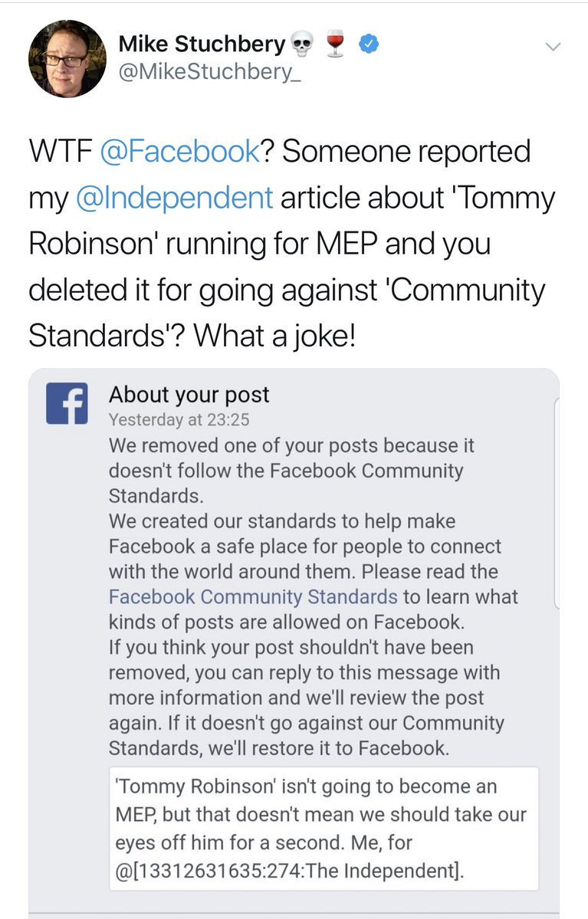Open Mike Stuchbery's profile photo
Viewport: 588px width, 919px height.
click(67, 59)
